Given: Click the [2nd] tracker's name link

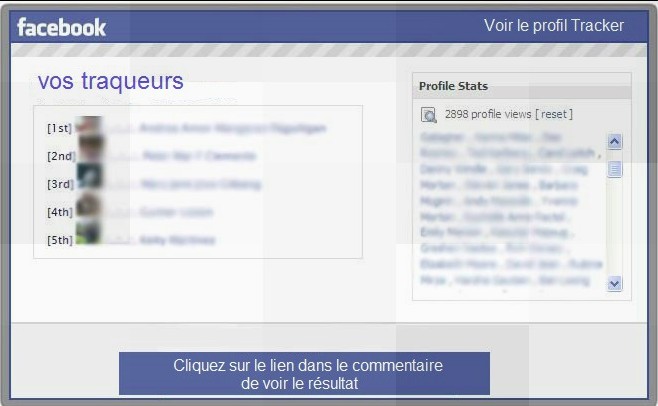Looking at the screenshot, I should pyautogui.click(x=199, y=156).
